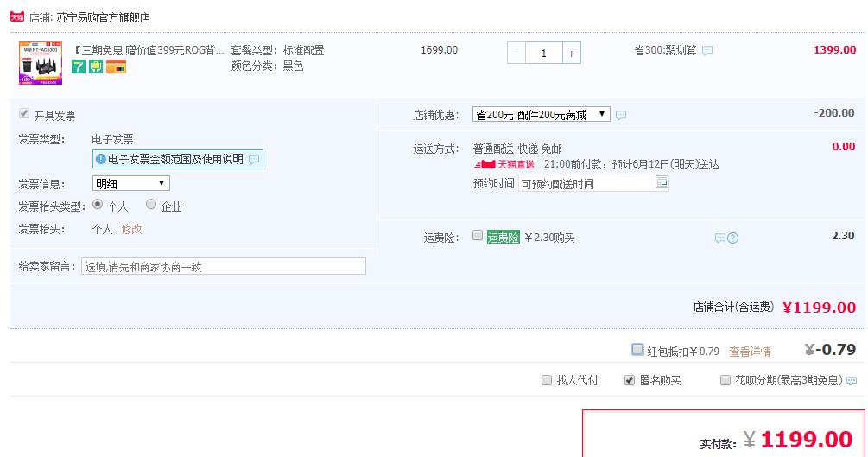
Task: Click info icon in electronic invoice notice
Action: (100, 160)
